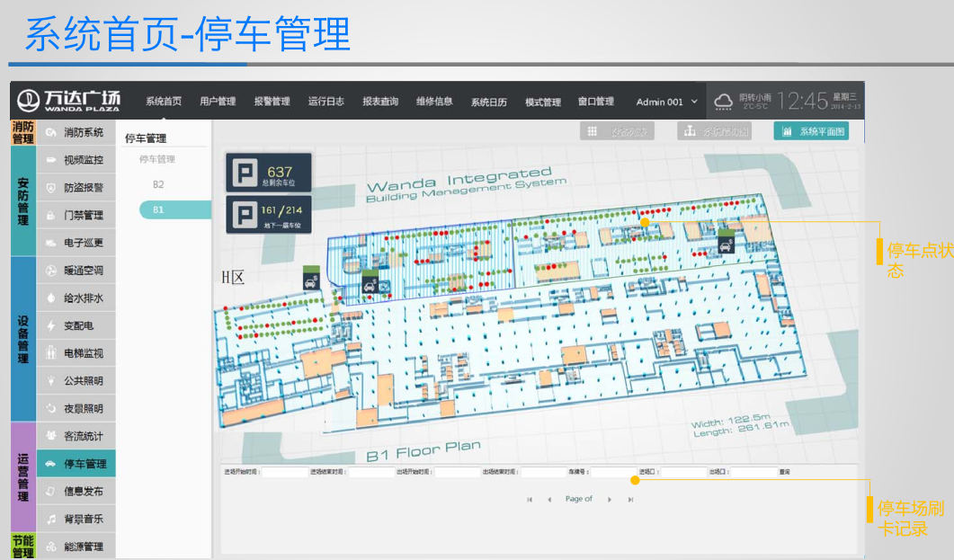Click the 车牌号 license plate input field
The height and width of the screenshot is (560, 954).
[x=612, y=472]
